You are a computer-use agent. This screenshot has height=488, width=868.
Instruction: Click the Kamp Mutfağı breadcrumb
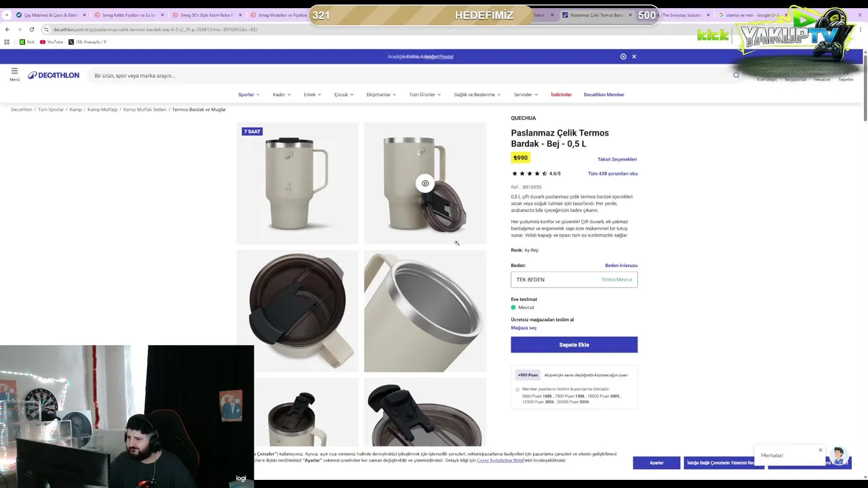click(102, 109)
